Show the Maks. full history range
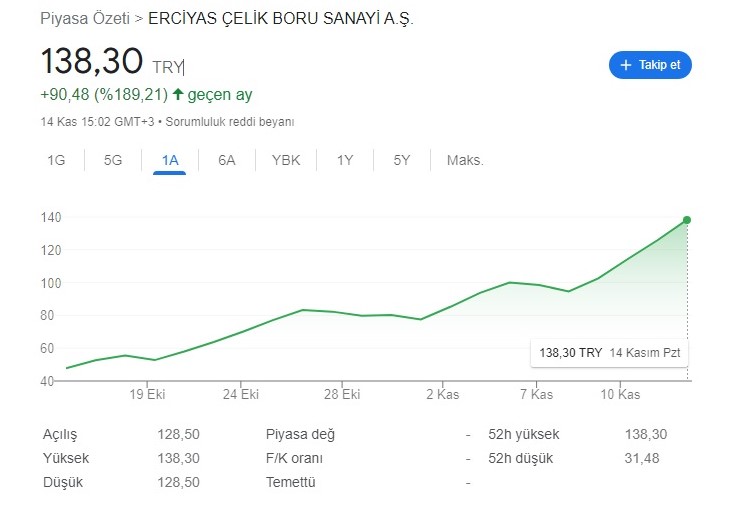Image resolution: width=740 pixels, height=510 pixels. (x=465, y=160)
